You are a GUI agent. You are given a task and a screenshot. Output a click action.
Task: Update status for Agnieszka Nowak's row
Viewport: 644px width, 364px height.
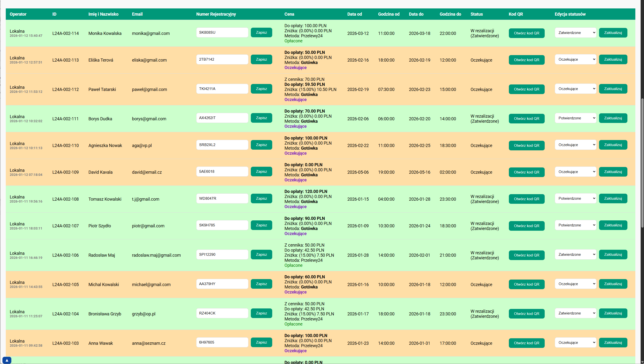pyautogui.click(x=613, y=145)
